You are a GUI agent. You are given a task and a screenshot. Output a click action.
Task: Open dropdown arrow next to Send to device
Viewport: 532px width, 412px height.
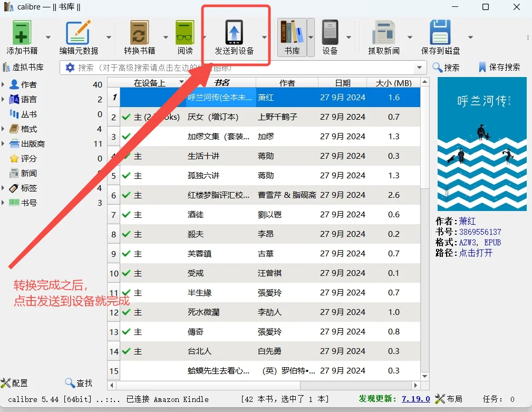(264, 37)
